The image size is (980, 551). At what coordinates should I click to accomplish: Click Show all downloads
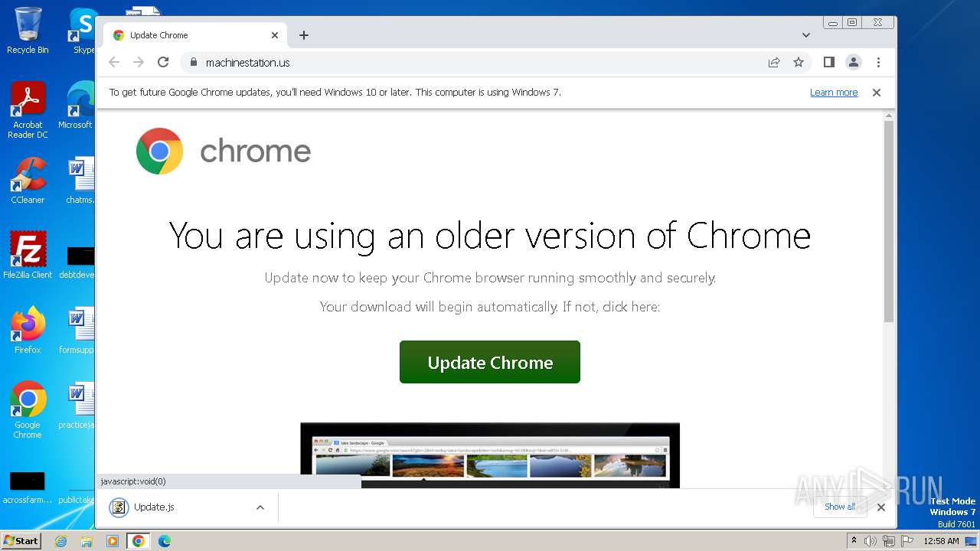(840, 507)
